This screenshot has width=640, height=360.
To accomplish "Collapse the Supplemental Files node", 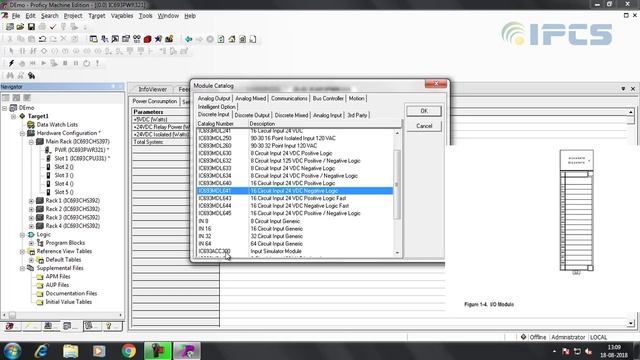I will (x=22, y=268).
